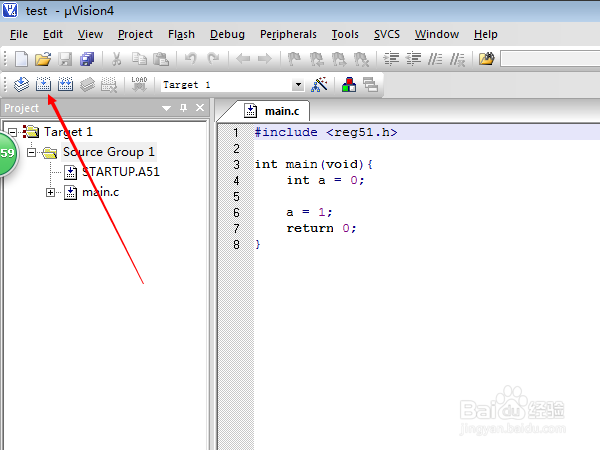Image resolution: width=600 pixels, height=450 pixels.
Task: Select Source Group 1 folder
Action: point(109,152)
